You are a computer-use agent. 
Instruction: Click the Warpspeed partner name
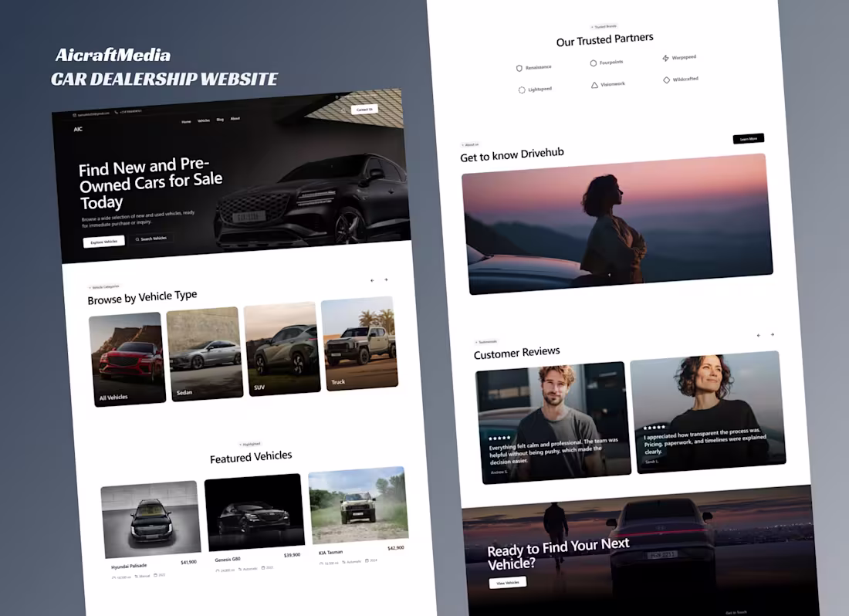[684, 57]
